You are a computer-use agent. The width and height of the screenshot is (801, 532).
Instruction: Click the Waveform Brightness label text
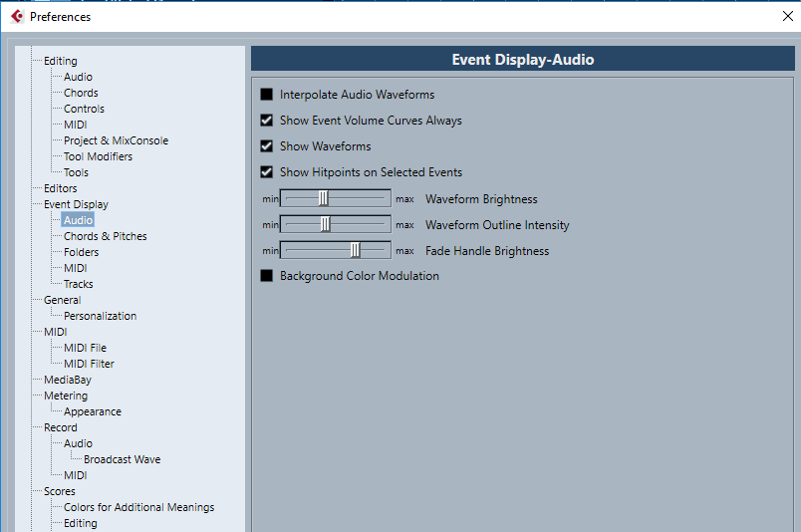[x=481, y=199]
